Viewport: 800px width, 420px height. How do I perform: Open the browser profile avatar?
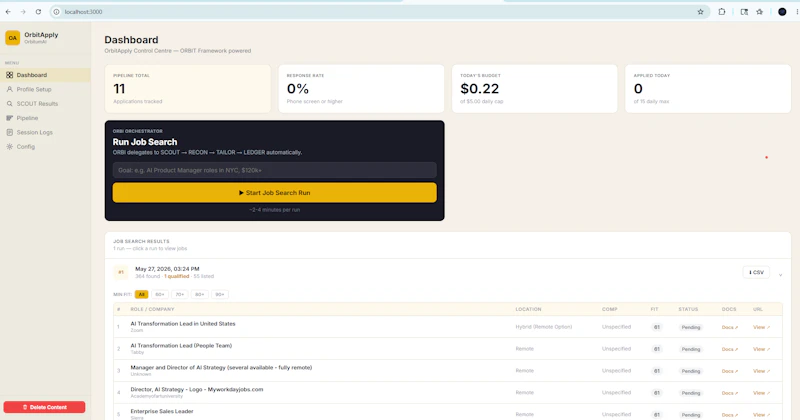click(782, 12)
